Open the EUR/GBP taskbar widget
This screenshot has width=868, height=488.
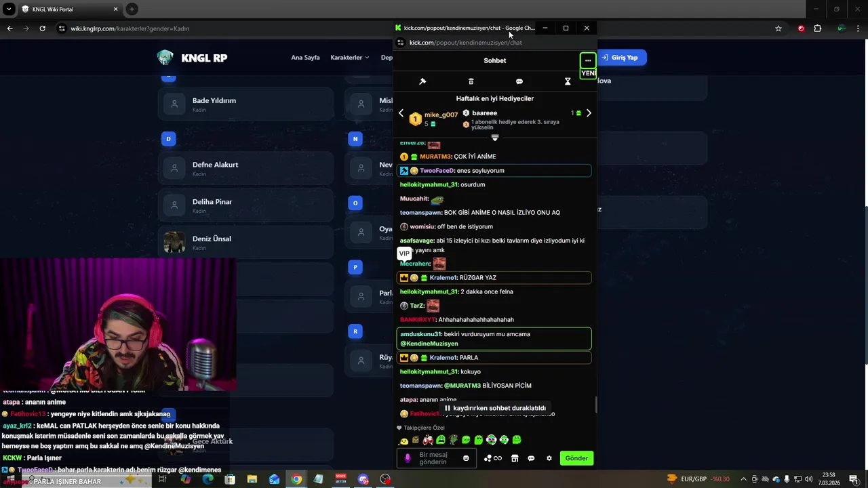[698, 479]
